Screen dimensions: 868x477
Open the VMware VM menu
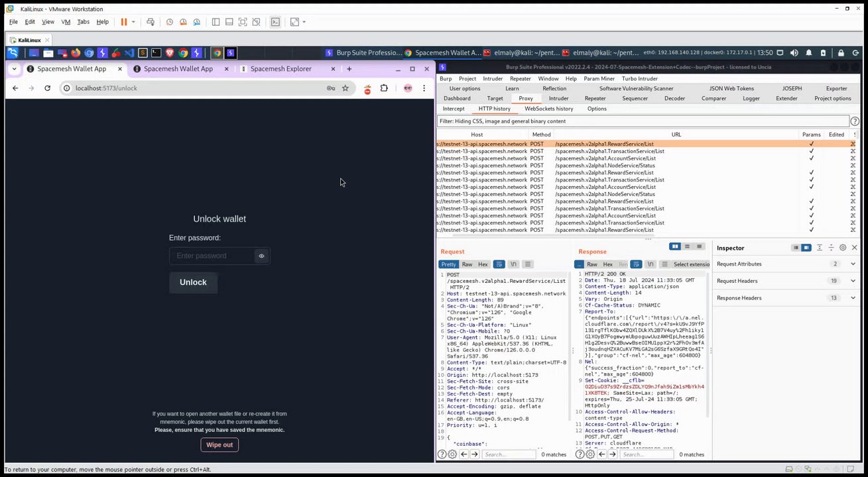click(66, 22)
